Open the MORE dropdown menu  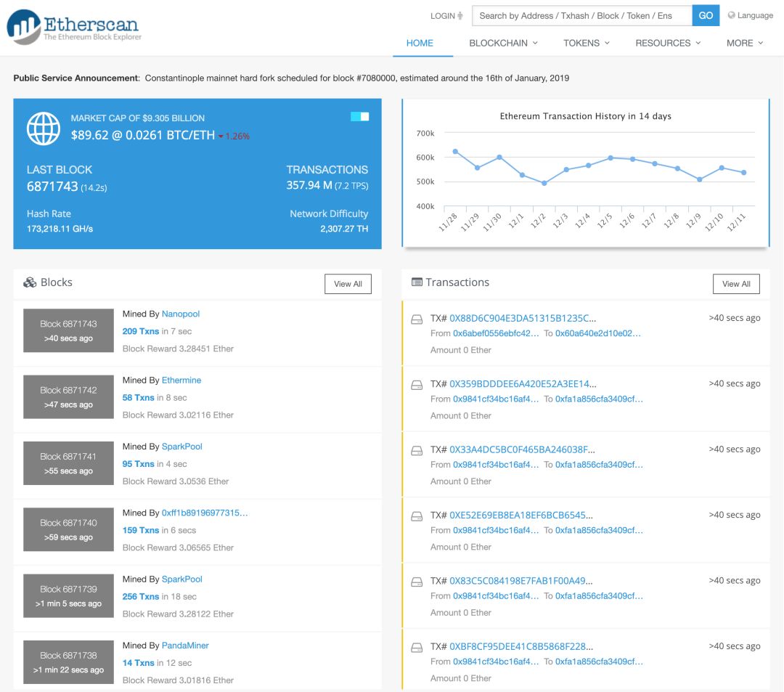(745, 43)
